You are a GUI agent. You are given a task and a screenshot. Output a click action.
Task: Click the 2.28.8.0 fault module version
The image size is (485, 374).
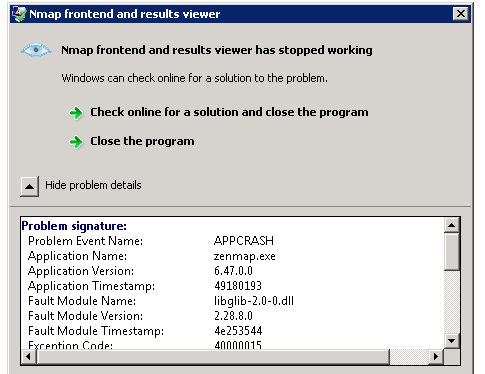[x=233, y=316]
